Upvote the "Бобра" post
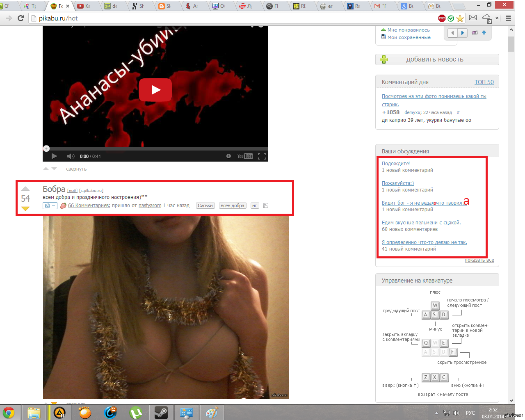 25,189
